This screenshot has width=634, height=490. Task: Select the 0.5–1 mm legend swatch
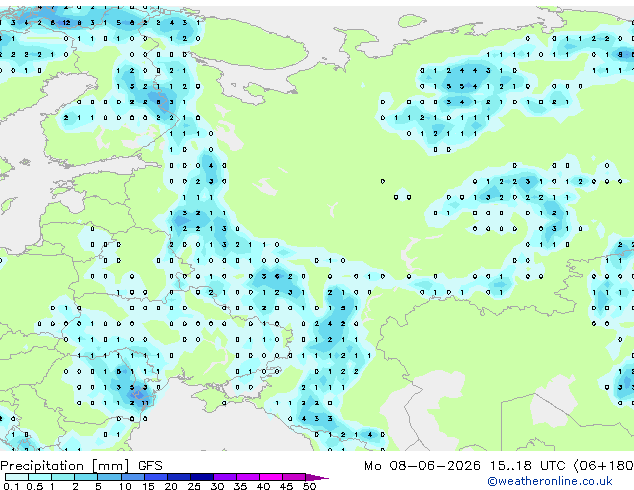pos(40,477)
